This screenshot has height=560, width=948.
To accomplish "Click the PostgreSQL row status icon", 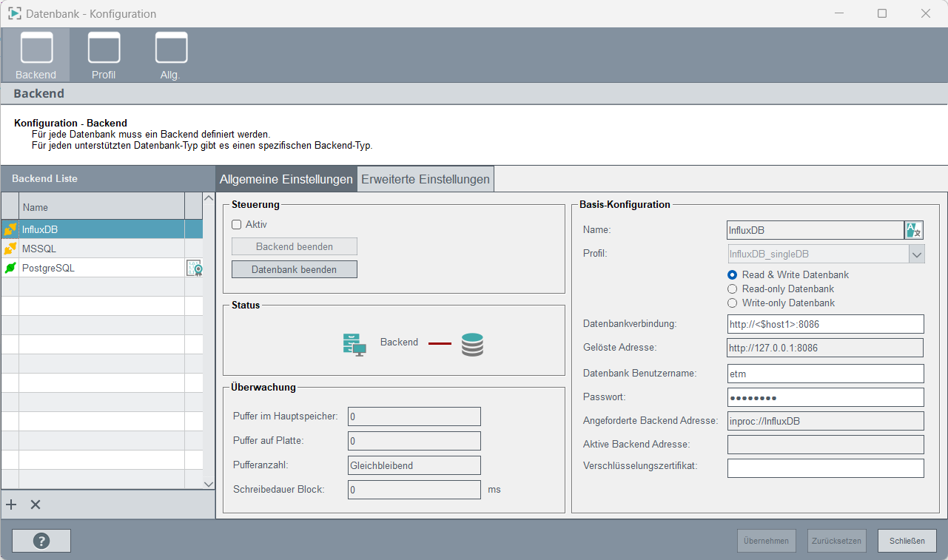I will click(10, 268).
